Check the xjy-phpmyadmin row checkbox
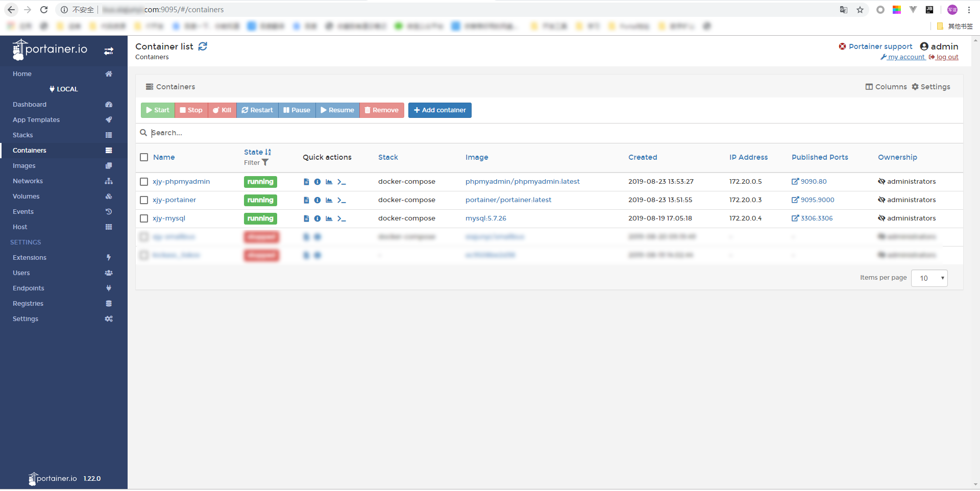Image resolution: width=980 pixels, height=491 pixels. pyautogui.click(x=144, y=182)
